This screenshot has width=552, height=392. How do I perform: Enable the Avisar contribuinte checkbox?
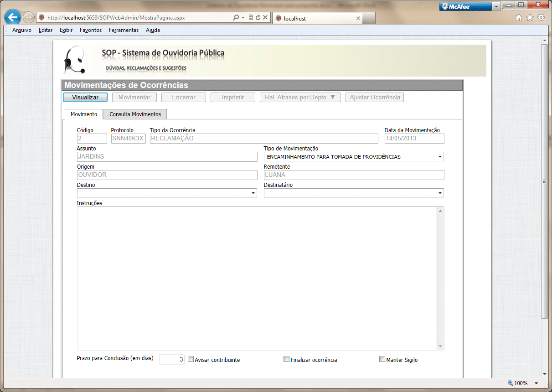click(x=191, y=359)
